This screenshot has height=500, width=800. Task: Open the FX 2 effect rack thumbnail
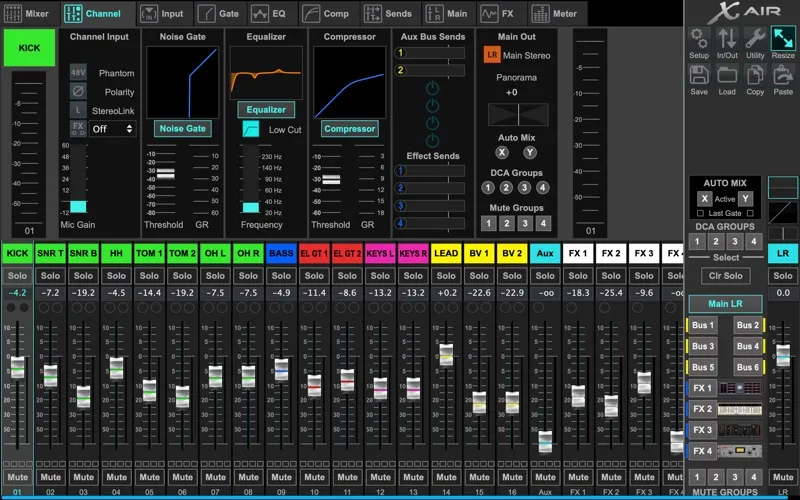coord(739,409)
